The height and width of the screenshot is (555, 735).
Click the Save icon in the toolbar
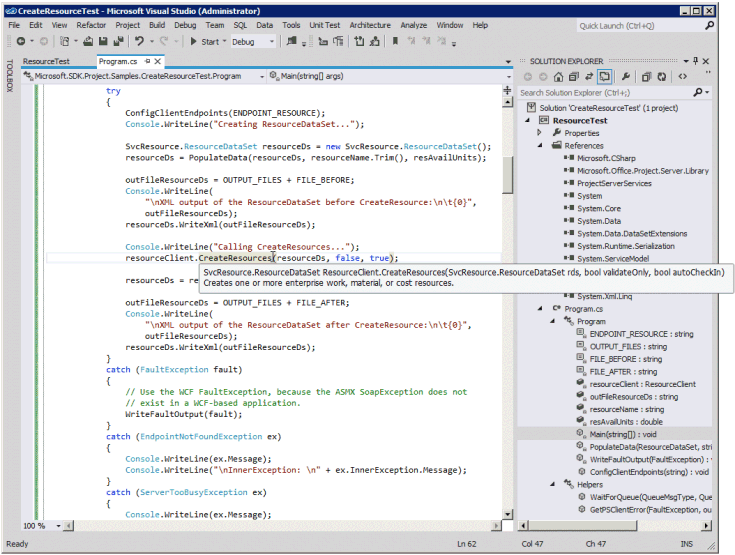103,42
